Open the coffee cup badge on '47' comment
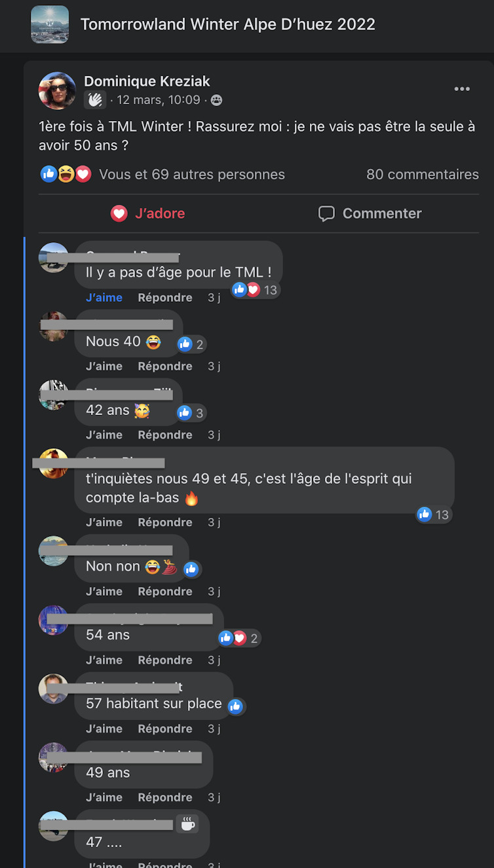Viewport: 494px width, 868px height. pyautogui.click(x=187, y=824)
